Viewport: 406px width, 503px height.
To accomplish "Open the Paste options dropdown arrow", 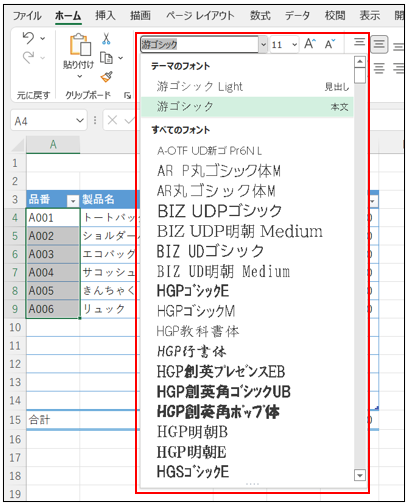I will tap(80, 76).
